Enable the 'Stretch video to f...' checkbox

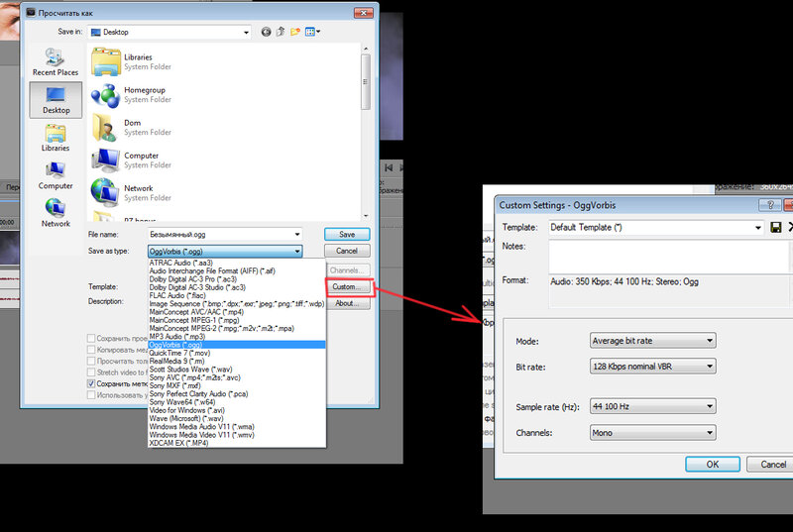[x=92, y=372]
